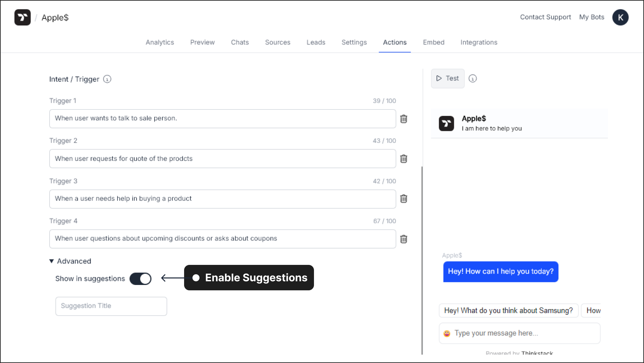Screen dimensions: 644x363
Task: Click the delete icon for Trigger 3
Action: [403, 199]
